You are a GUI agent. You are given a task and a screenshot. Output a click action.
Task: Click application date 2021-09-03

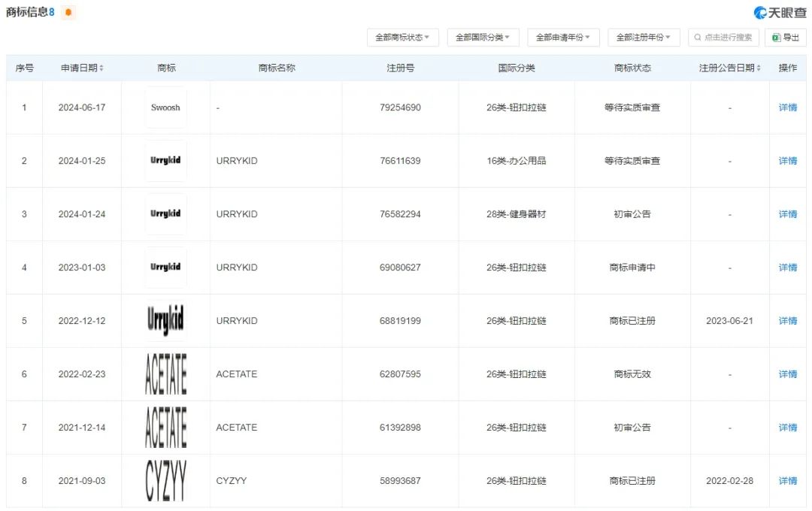tap(82, 481)
